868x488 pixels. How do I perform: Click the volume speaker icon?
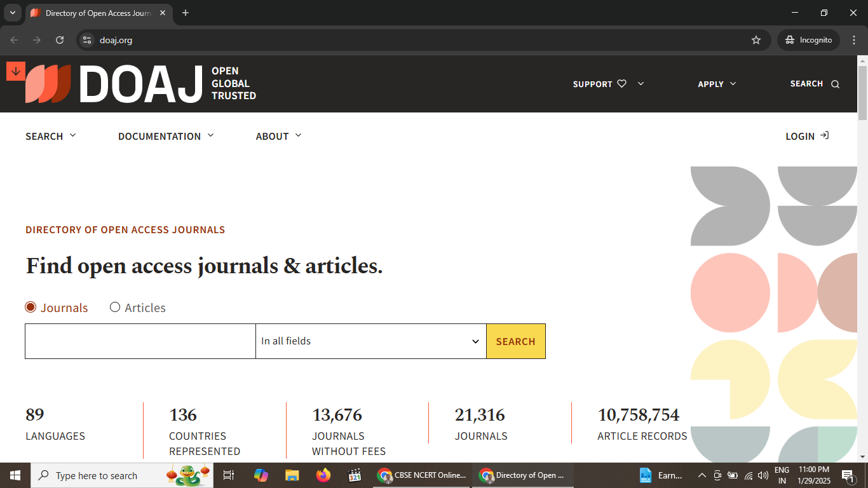pos(763,475)
